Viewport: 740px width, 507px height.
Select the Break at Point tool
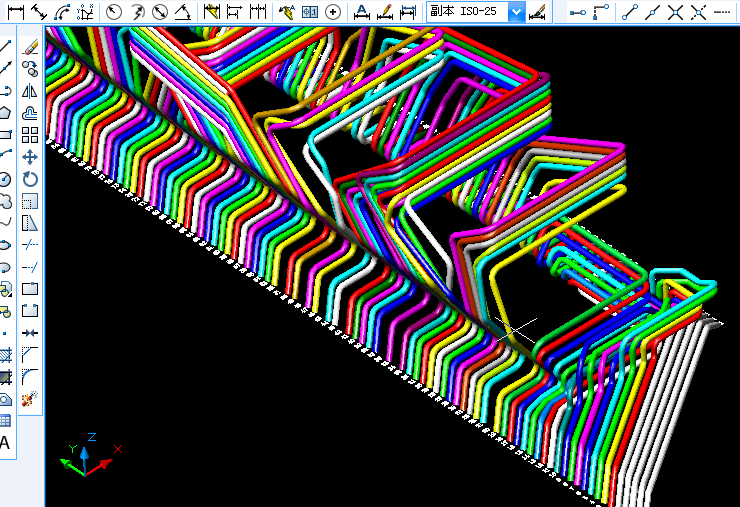point(30,289)
